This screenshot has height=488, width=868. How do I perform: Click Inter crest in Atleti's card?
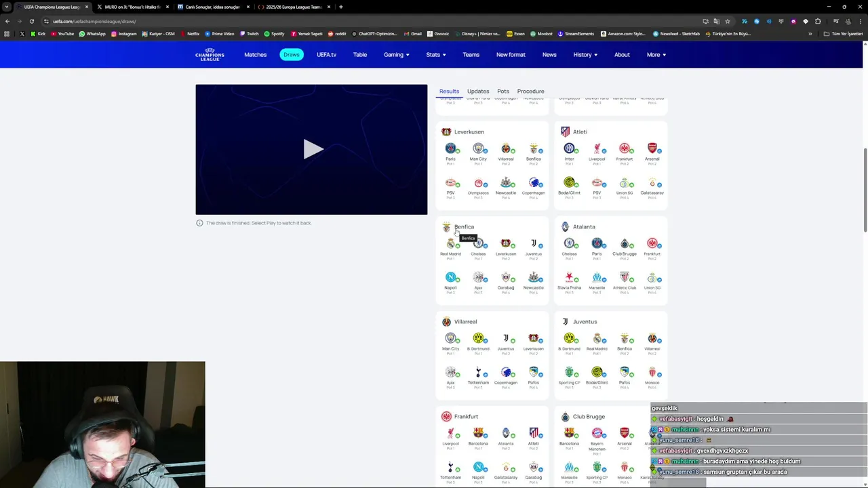point(569,148)
